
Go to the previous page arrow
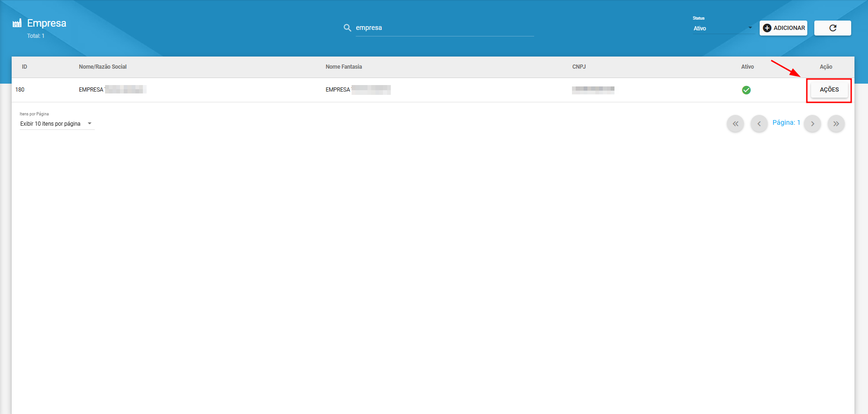[759, 124]
